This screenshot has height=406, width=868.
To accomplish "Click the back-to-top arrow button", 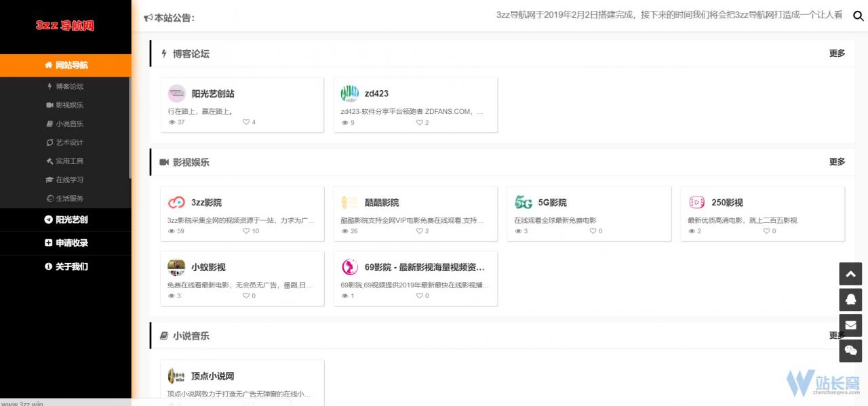I will pos(850,274).
